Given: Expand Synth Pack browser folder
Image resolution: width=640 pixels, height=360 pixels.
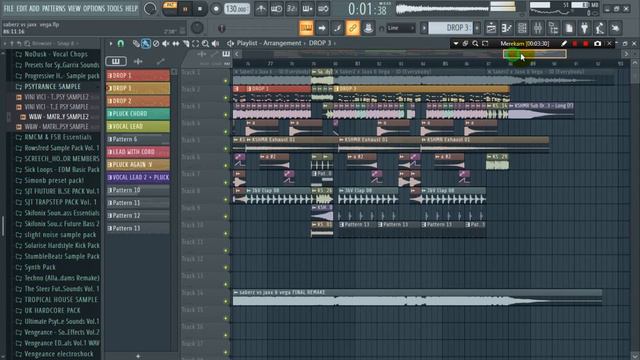Looking at the screenshot, I should coord(40,267).
